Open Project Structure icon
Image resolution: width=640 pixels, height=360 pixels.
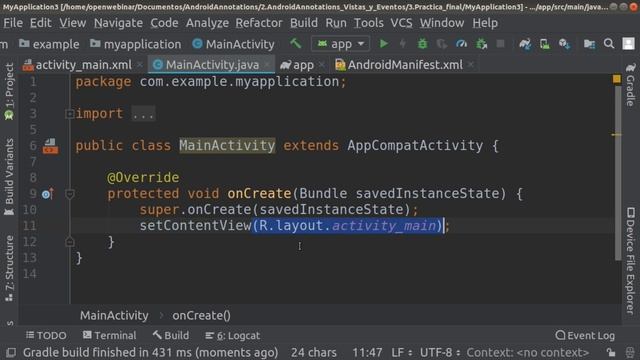pyautogui.click(x=589, y=44)
